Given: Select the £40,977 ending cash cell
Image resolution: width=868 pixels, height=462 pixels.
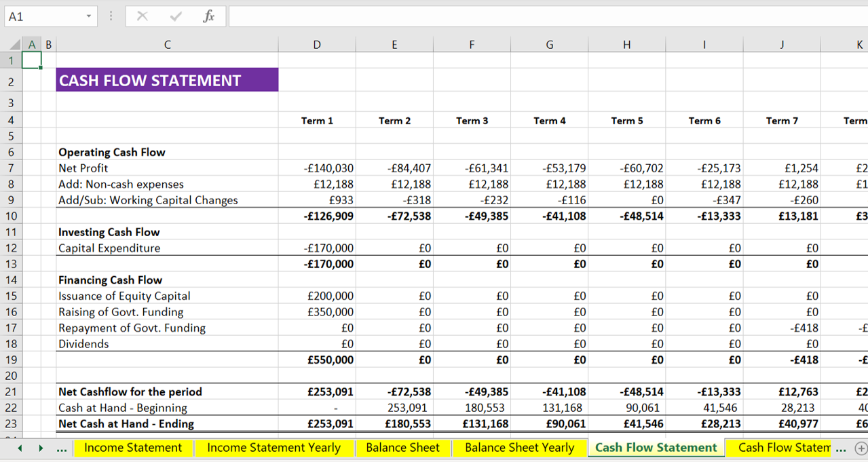Looking at the screenshot, I should (782, 424).
